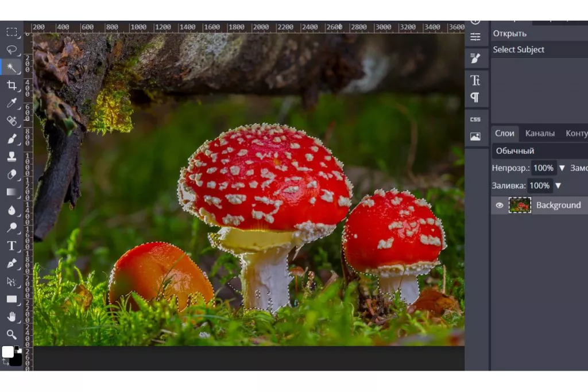The height and width of the screenshot is (392, 588).
Task: Switch to the Каналы tab
Action: pyautogui.click(x=540, y=133)
